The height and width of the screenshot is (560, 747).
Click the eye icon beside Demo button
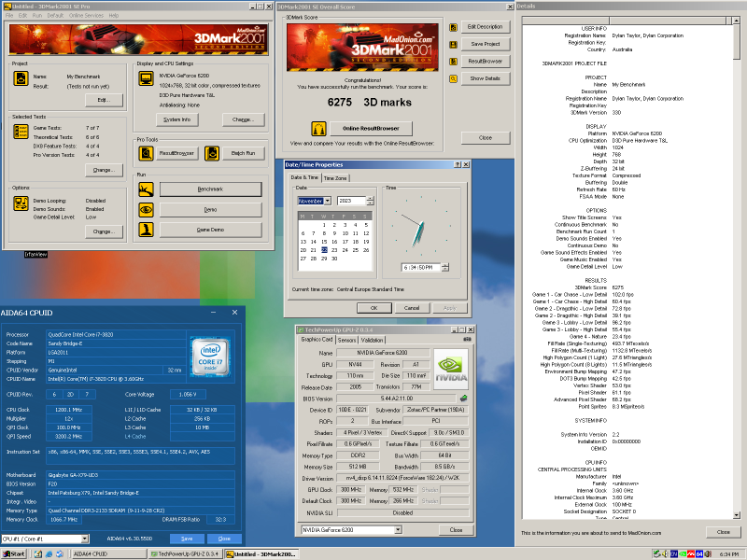(x=146, y=209)
